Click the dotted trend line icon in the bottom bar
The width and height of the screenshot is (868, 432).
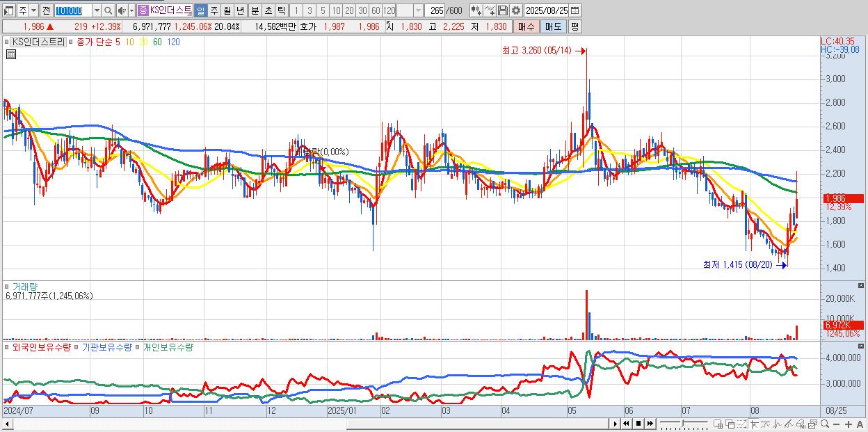pyautogui.click(x=741, y=424)
